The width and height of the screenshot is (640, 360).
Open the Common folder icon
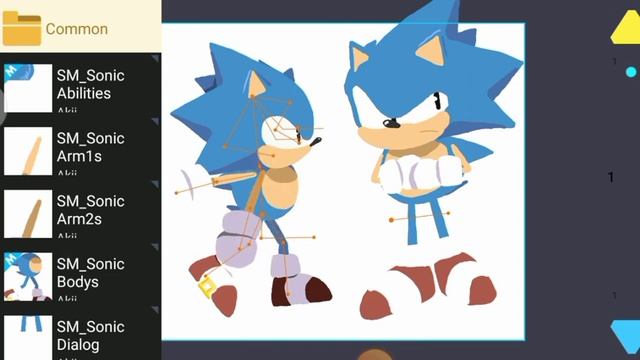(x=22, y=28)
